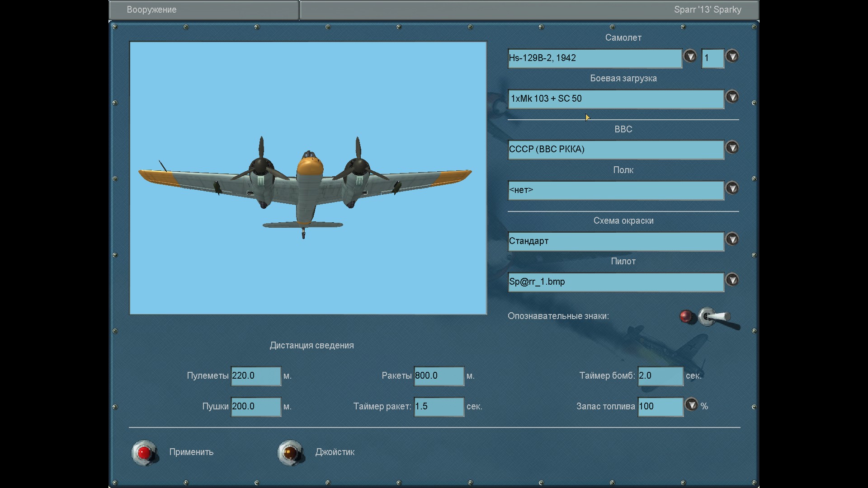
Task: Click the Sparr '13' Sparky title bar
Action: [x=529, y=10]
